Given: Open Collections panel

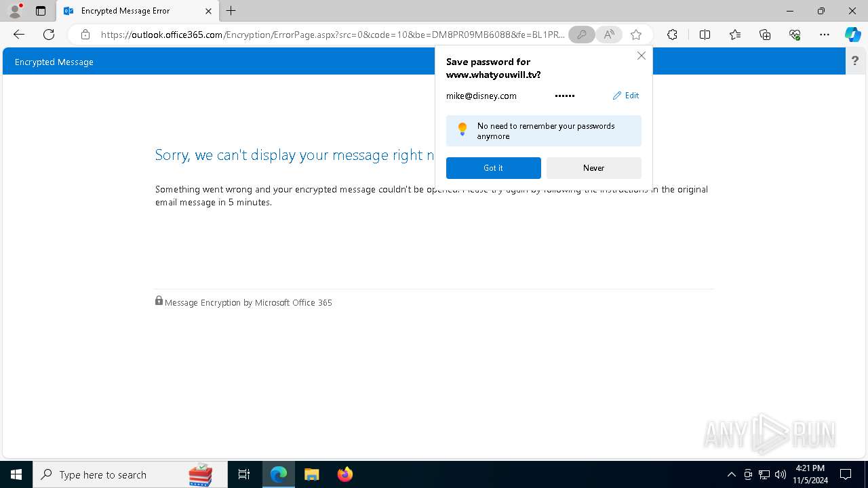Looking at the screenshot, I should [x=765, y=35].
